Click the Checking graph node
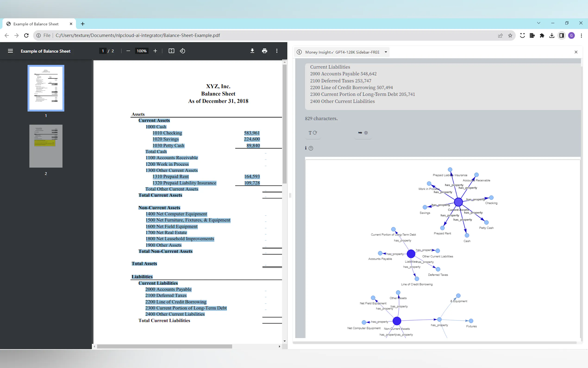This screenshot has height=368, width=588. [x=491, y=198]
